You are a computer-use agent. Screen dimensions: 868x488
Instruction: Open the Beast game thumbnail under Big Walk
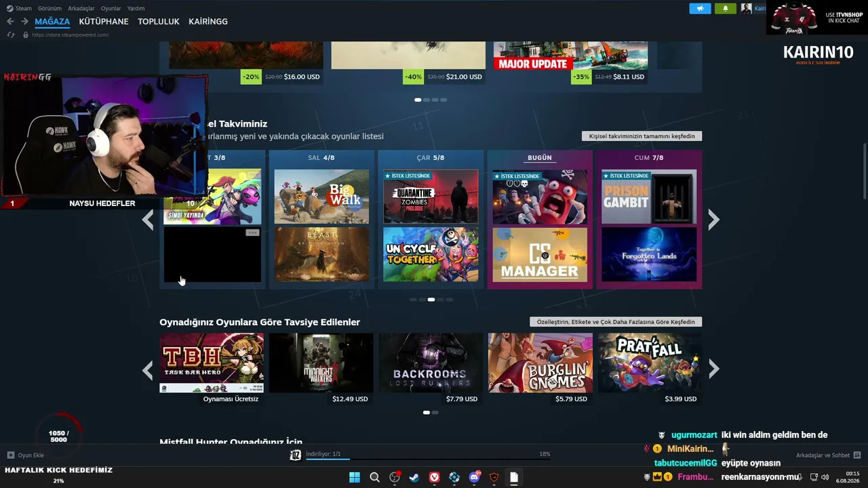coord(321,254)
